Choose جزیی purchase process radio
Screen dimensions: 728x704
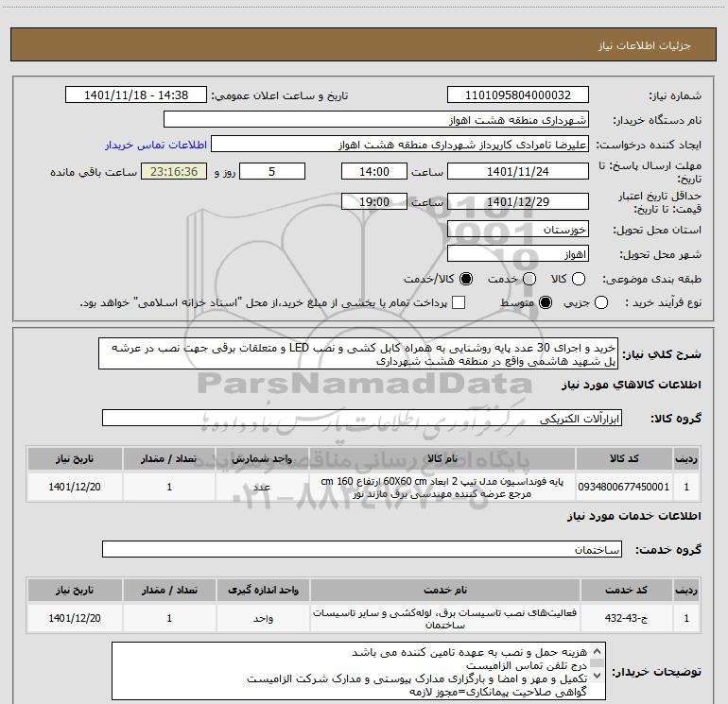601,302
